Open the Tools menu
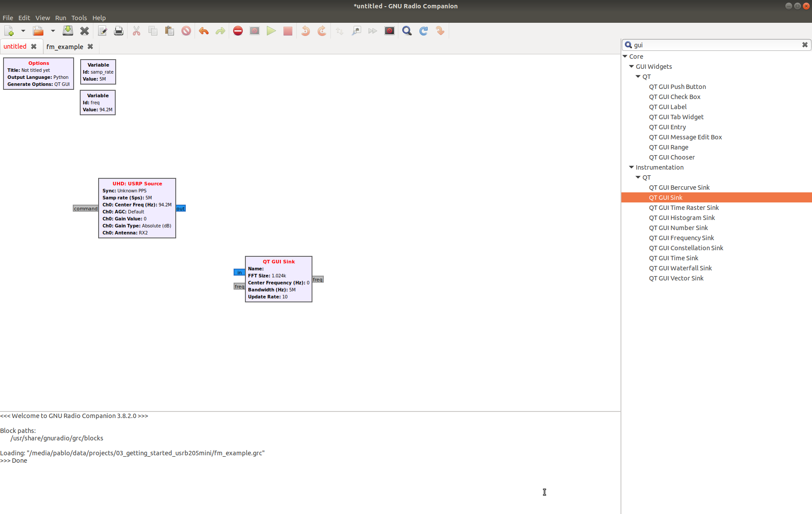Image resolution: width=812 pixels, height=514 pixels. (x=79, y=18)
